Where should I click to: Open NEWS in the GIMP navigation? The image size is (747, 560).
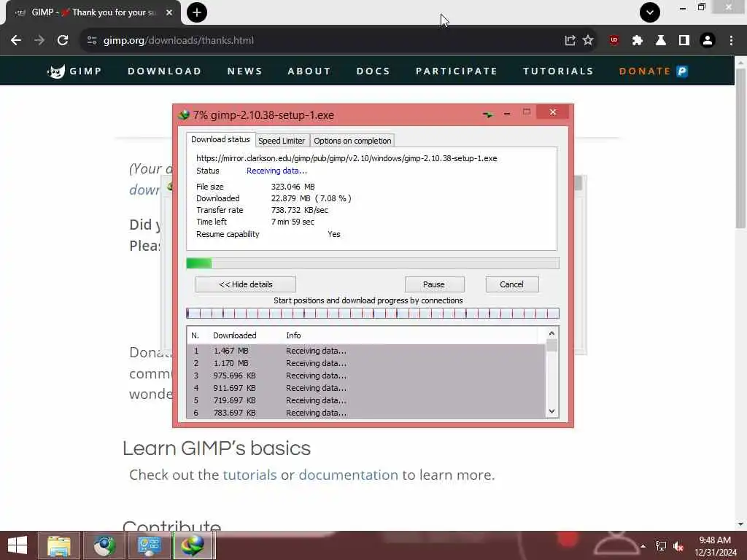point(245,71)
